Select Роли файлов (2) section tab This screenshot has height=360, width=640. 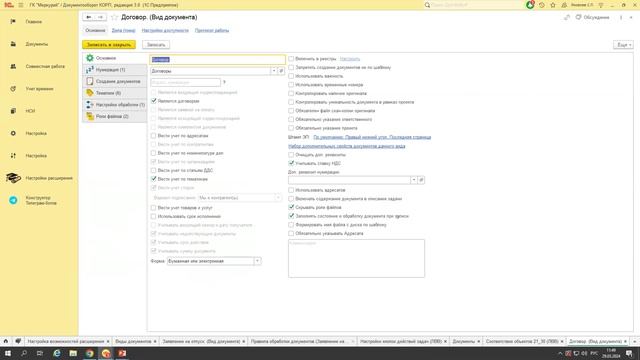tap(115, 116)
